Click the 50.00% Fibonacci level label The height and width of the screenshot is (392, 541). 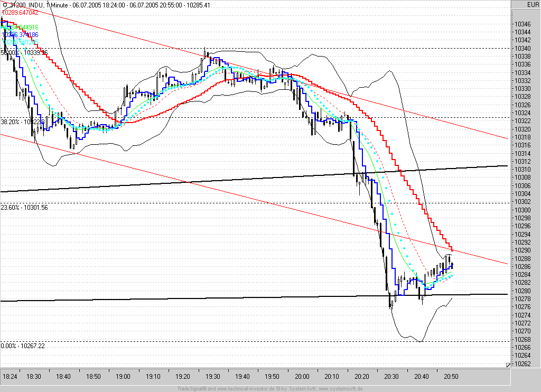(24, 53)
